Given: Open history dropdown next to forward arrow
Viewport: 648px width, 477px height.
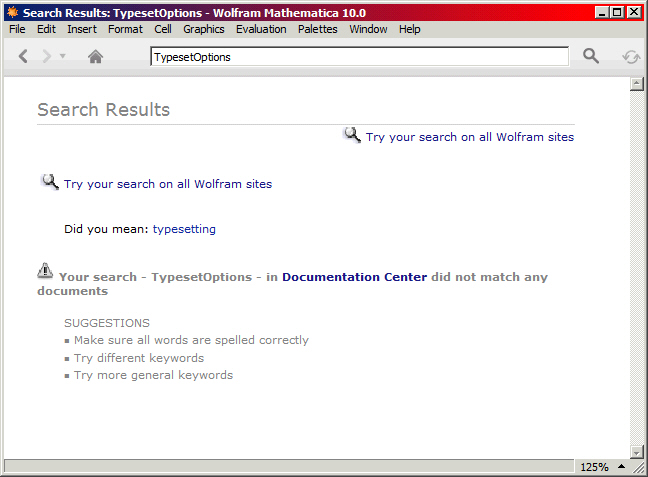Looking at the screenshot, I should coord(62,55).
